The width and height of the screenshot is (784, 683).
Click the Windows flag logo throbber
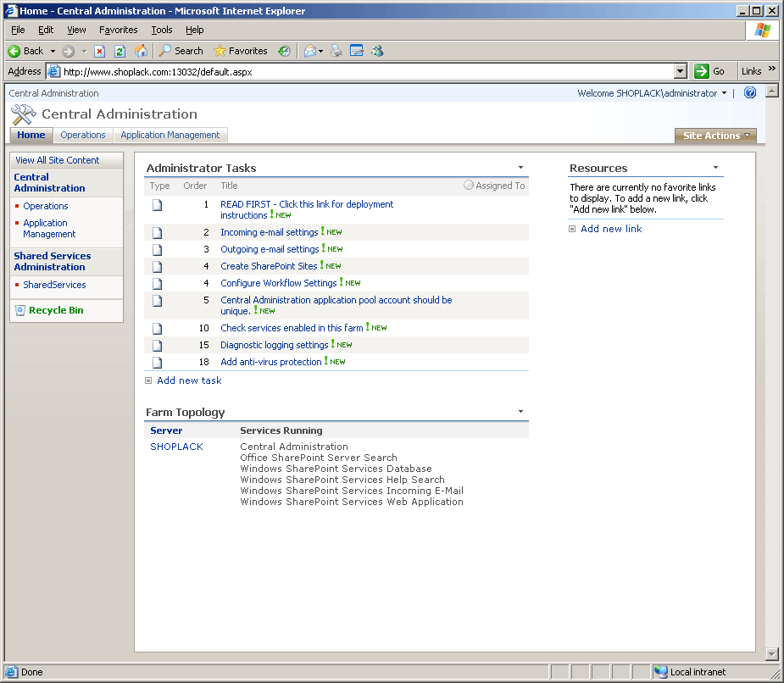(763, 31)
